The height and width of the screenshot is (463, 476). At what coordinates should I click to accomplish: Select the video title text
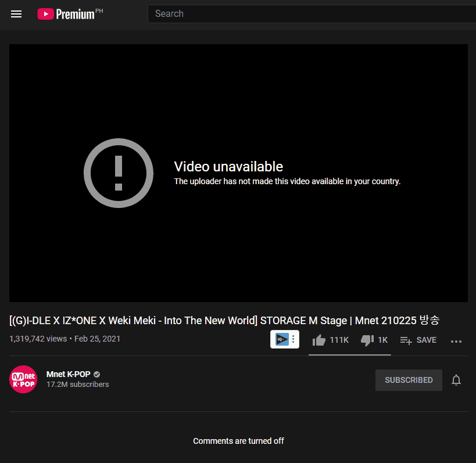[x=224, y=320]
